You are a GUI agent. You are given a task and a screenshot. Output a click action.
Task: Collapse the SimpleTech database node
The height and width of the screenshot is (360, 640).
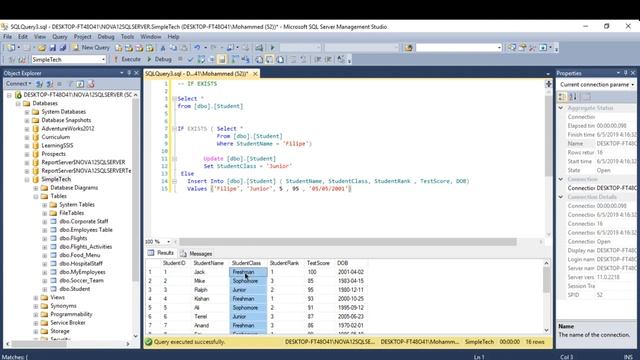pyautogui.click(x=27, y=180)
